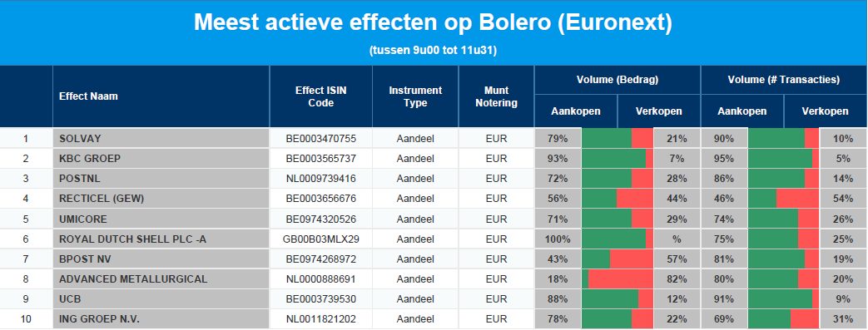
Task: Click the Instrument Type column header
Action: point(415,96)
